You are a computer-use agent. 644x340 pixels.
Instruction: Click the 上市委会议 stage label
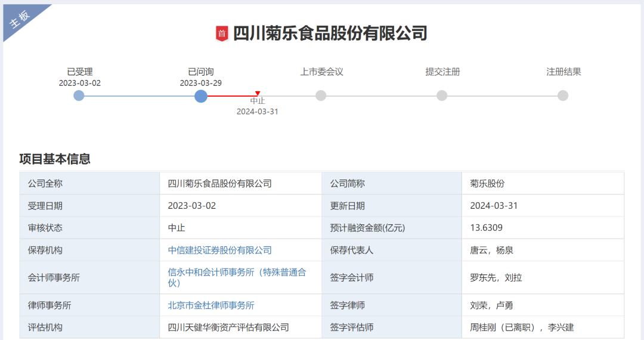(x=321, y=72)
